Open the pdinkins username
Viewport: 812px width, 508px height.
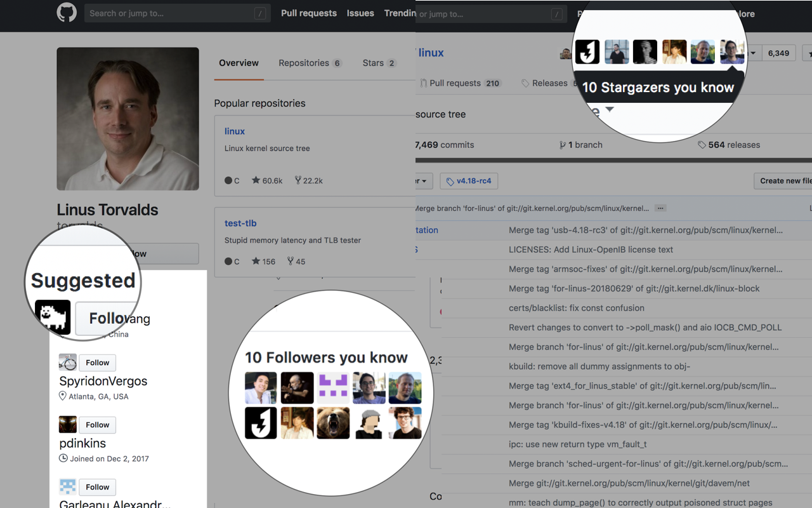click(82, 443)
